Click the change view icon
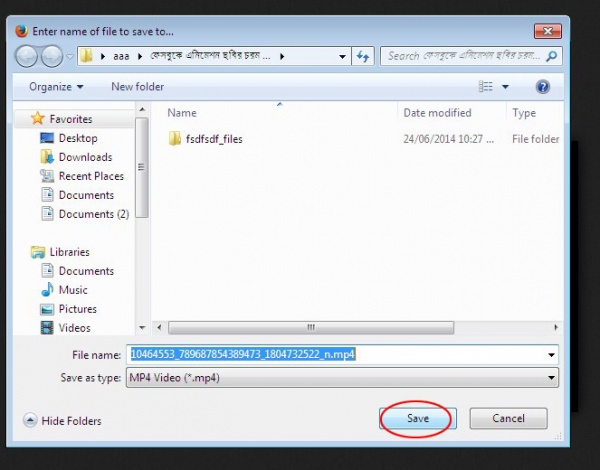The image size is (600, 470). tap(486, 86)
